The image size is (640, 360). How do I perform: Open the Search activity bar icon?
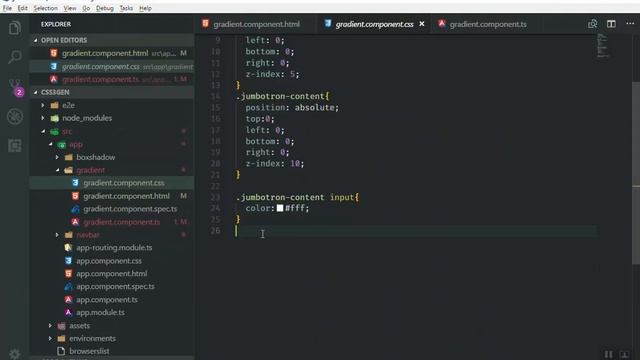tap(15, 57)
